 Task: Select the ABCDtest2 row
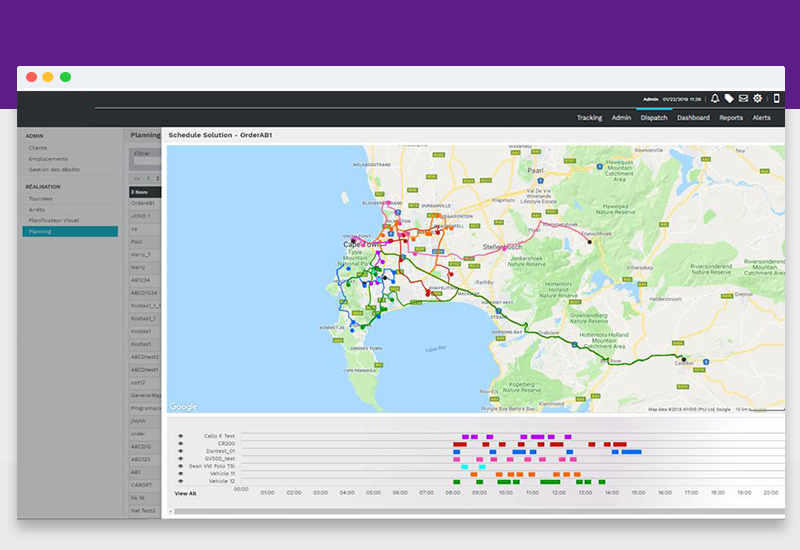[x=145, y=357]
